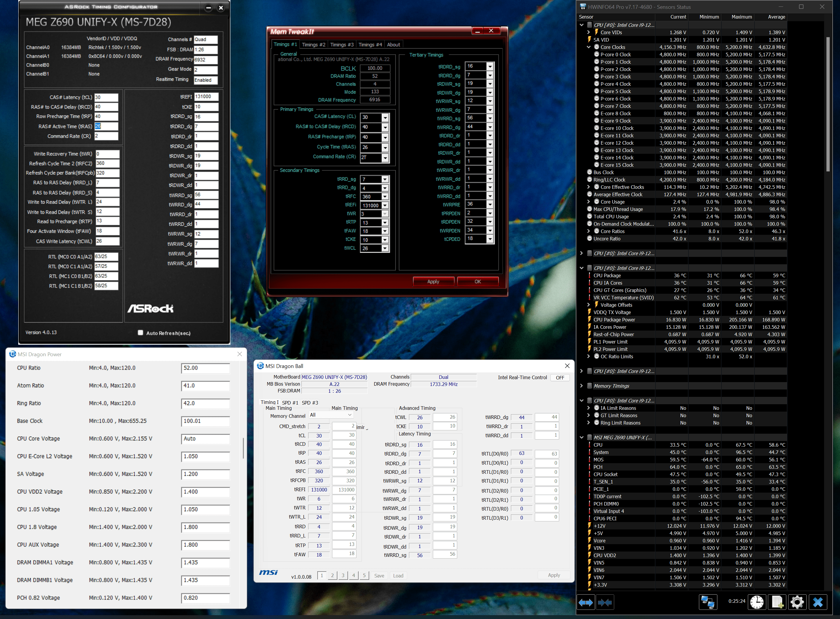Click HWiNFO vertical scrollbar thumb
Screen dimensions: 840x619
[828, 104]
